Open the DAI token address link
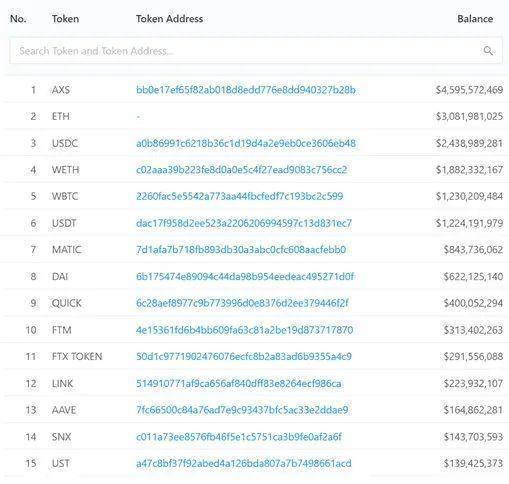This screenshot has width=509, height=484. [245, 277]
